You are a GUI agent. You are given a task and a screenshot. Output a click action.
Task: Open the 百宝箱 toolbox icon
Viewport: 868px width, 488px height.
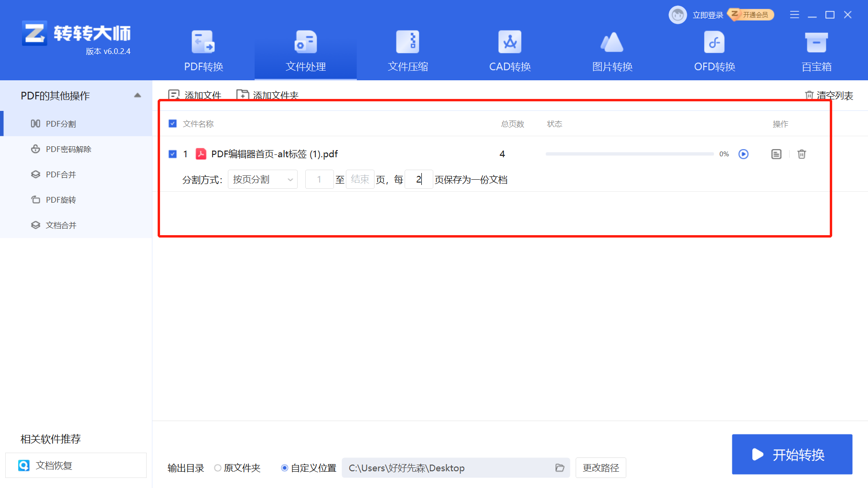(816, 42)
